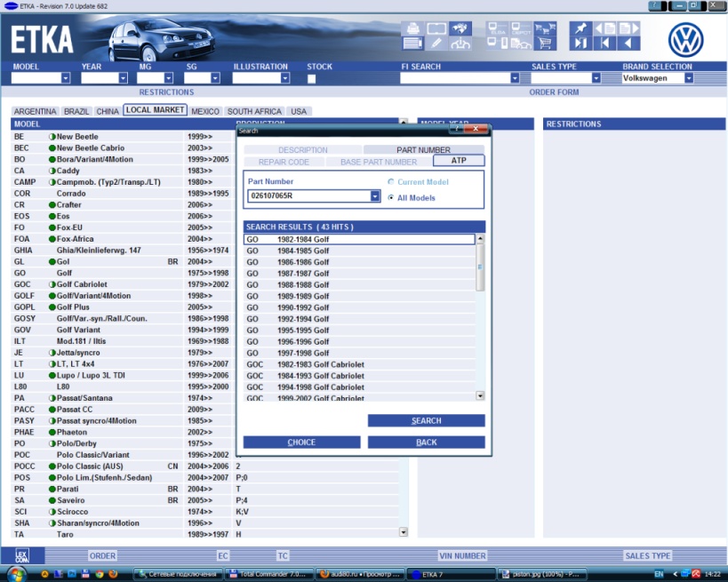This screenshot has height=582, width=728.
Task: Open the Windows Start orb
Action: (x=17, y=574)
